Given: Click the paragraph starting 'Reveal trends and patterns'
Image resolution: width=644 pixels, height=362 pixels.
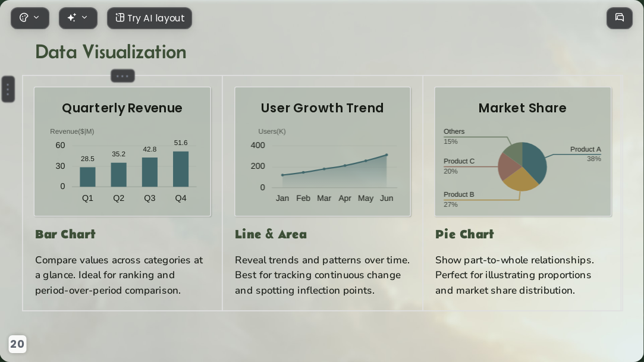Looking at the screenshot, I should click(322, 275).
